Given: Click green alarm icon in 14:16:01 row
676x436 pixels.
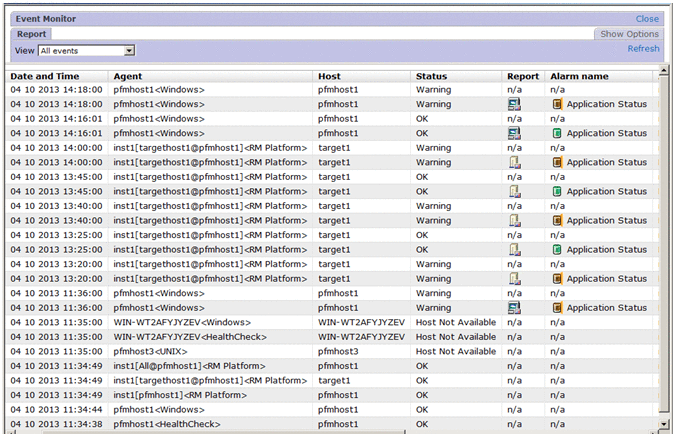Looking at the screenshot, I should (x=558, y=133).
